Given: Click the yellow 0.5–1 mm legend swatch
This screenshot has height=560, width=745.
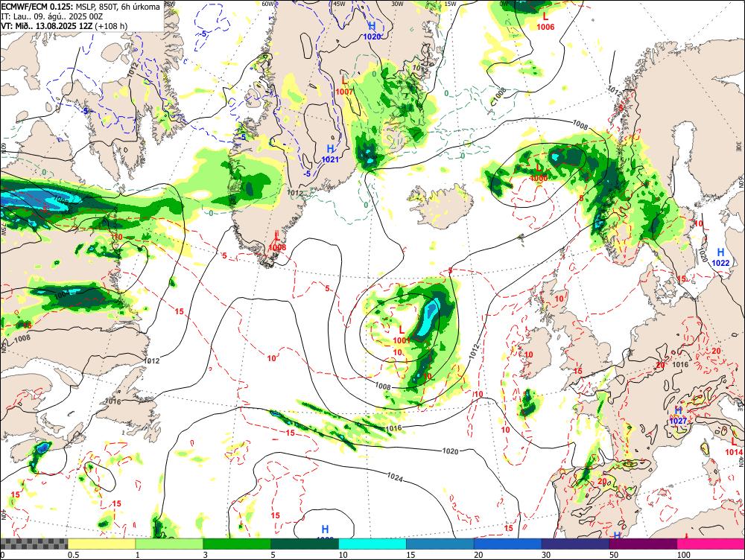Looking at the screenshot, I should tap(101, 544).
